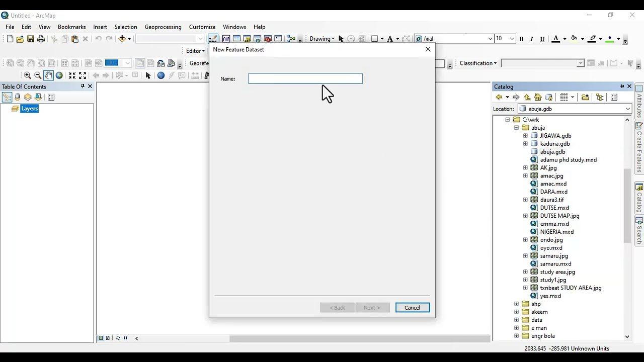Open the Insert menu
Image resolution: width=644 pixels, height=362 pixels.
point(100,27)
